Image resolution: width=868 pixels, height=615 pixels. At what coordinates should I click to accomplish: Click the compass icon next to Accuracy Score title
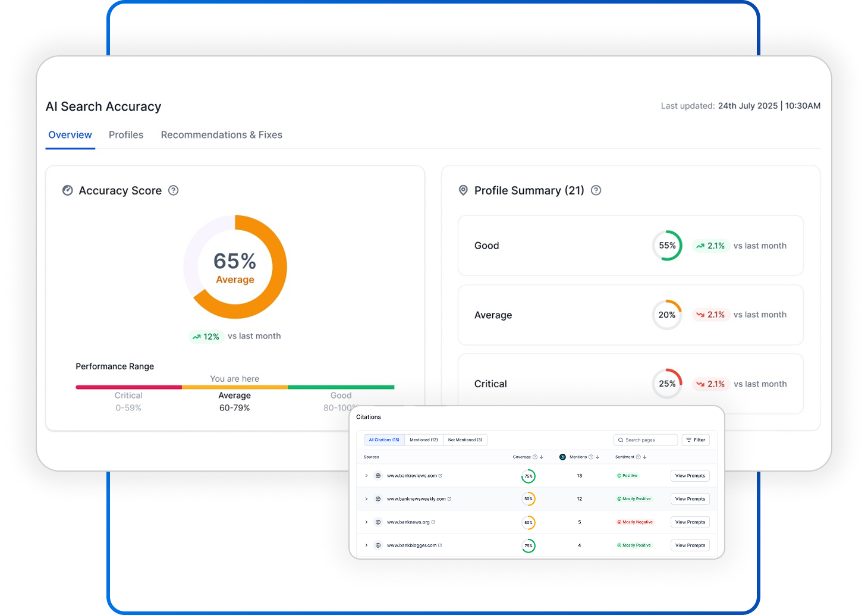pos(68,190)
